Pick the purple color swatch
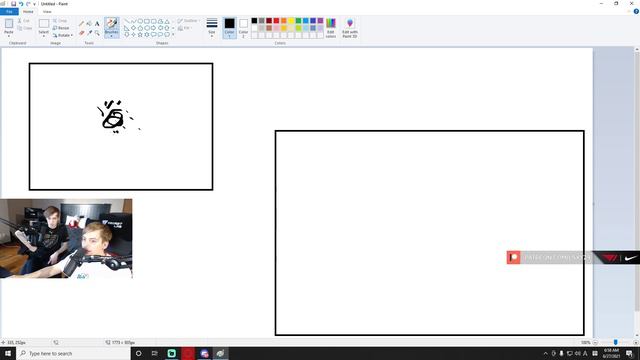640x360 pixels. click(x=320, y=20)
